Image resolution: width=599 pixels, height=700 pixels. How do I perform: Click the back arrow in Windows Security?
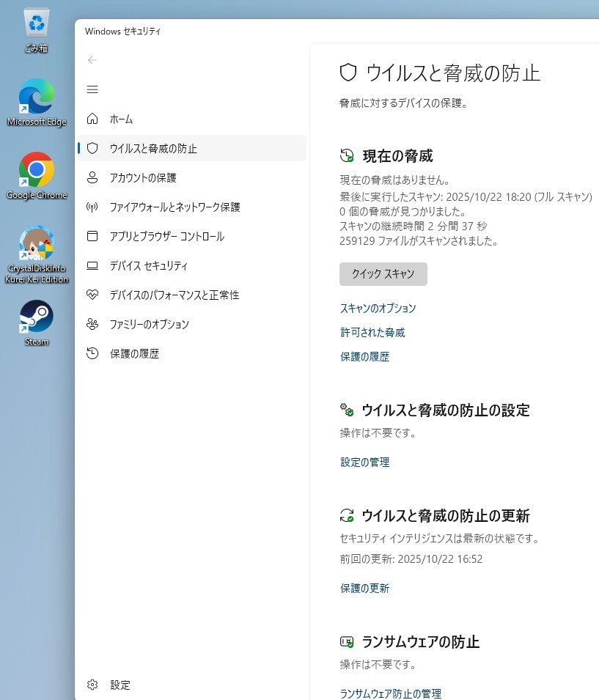pos(92,60)
